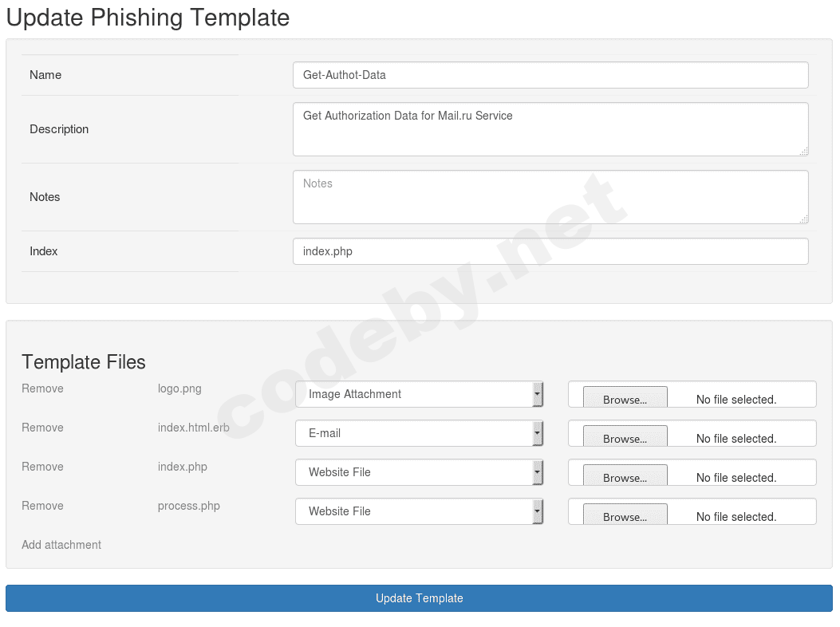Click the Add attachment link
The image size is (840, 627).
[61, 545]
